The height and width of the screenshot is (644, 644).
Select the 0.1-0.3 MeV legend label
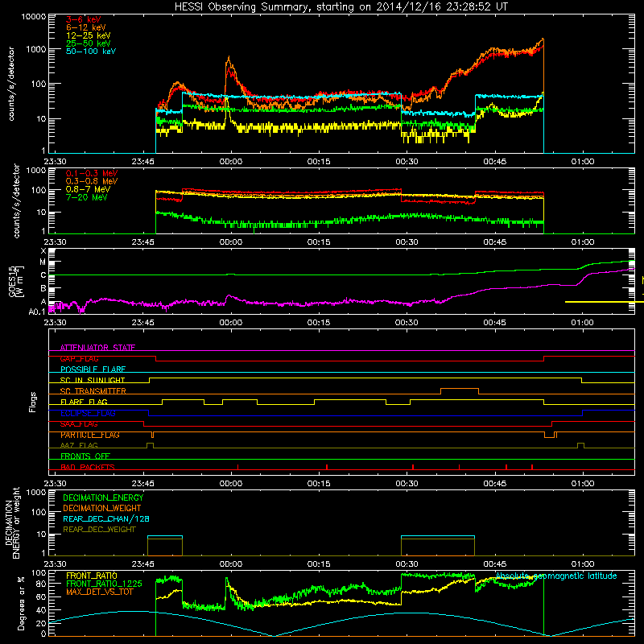coord(92,173)
